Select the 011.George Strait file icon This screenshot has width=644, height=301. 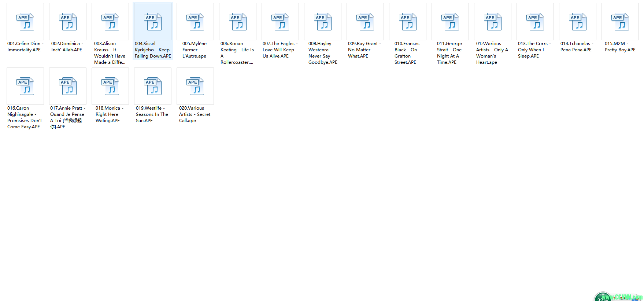[x=450, y=22]
